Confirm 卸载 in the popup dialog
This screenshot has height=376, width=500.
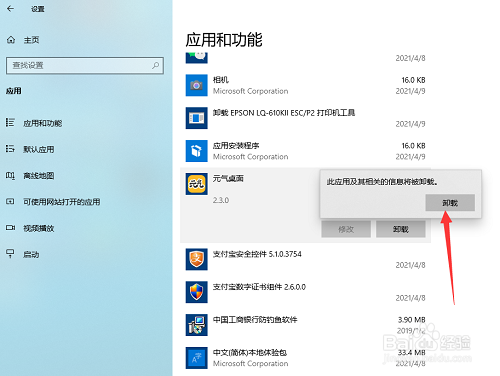(x=450, y=202)
